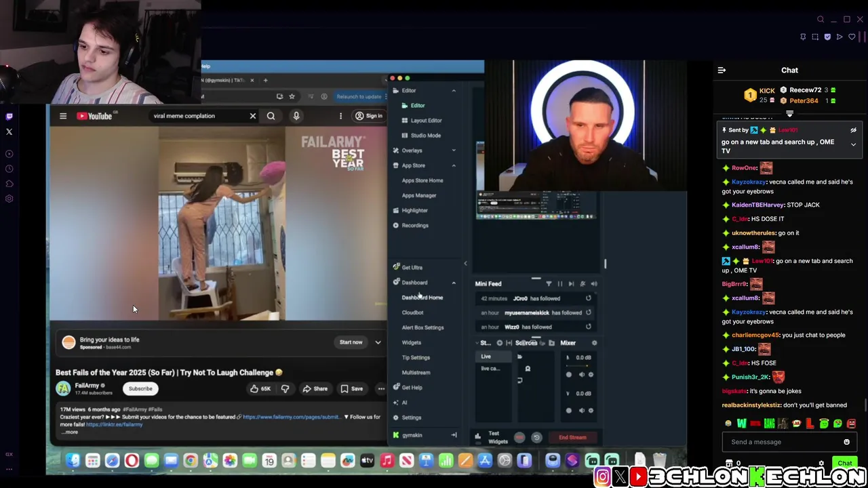
Task: Open more actions beside Save button
Action: coord(380,389)
